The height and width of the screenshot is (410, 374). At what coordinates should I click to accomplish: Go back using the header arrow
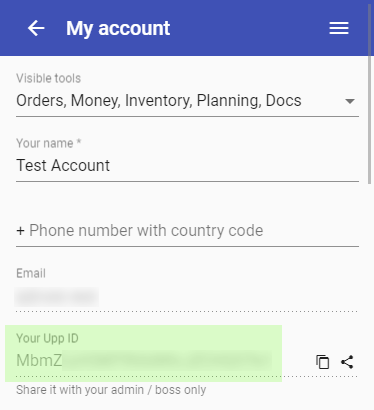pyautogui.click(x=36, y=28)
